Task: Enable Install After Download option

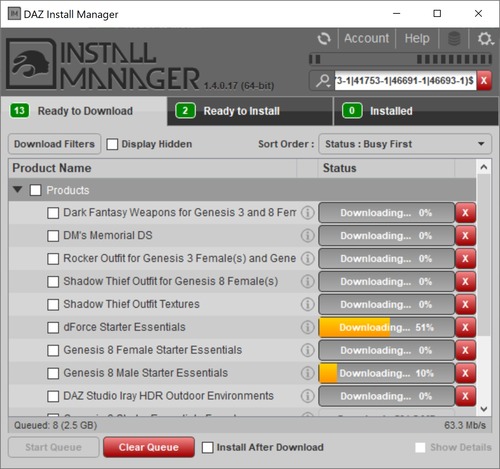Action: (x=207, y=447)
